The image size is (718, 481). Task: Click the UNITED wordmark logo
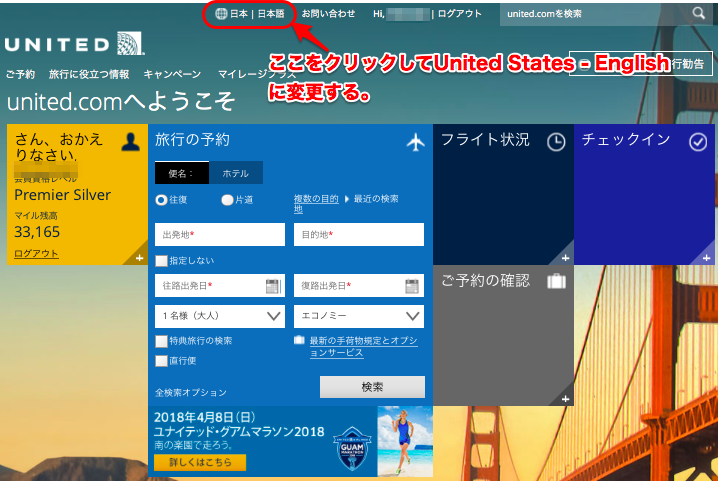tap(57, 44)
